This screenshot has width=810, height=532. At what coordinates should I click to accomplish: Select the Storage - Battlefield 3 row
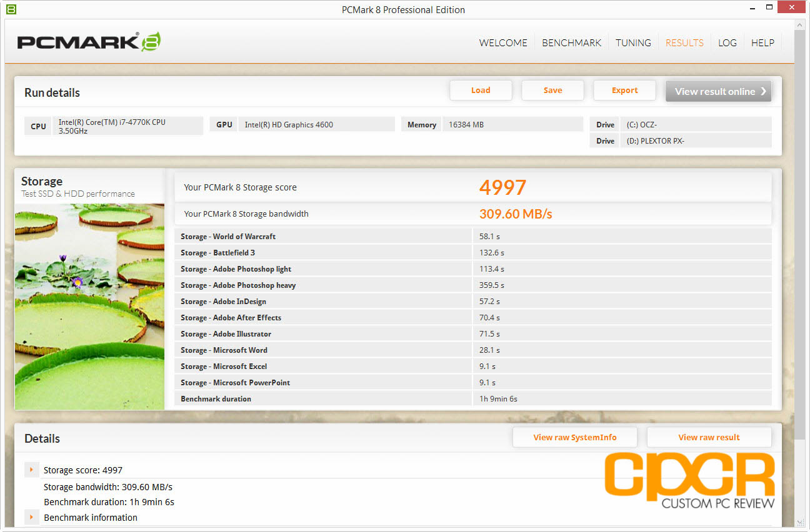[473, 252]
